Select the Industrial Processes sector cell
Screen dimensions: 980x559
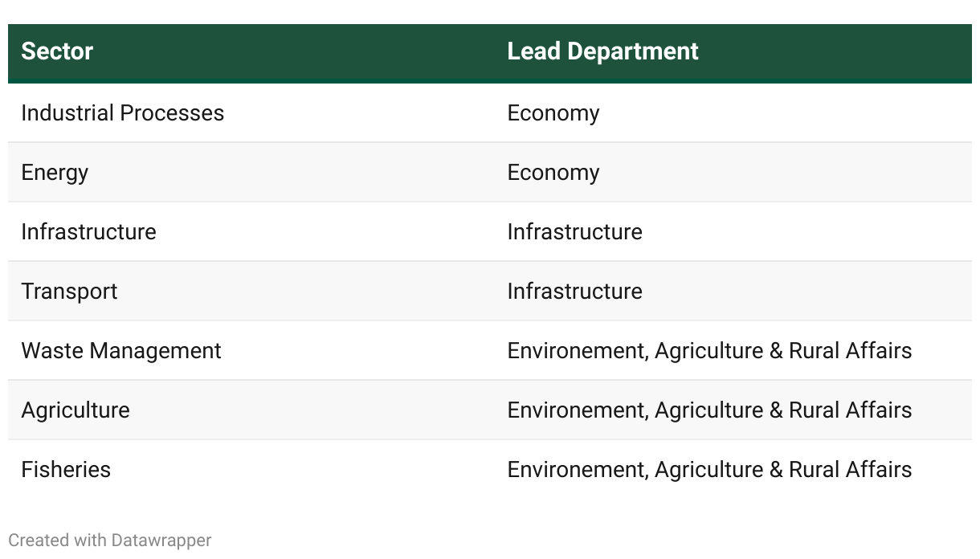click(x=122, y=113)
